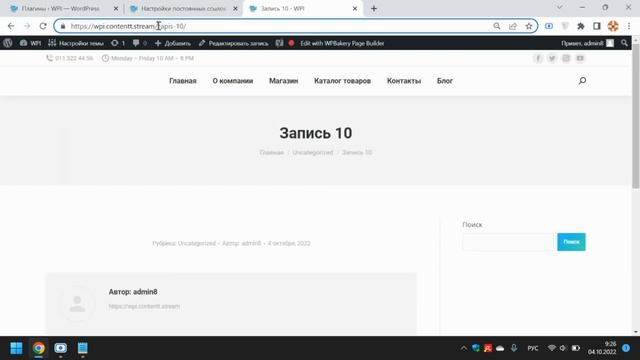Open the Chrome three-dot menu
Screen dimensions: 640x360
pyautogui.click(x=629, y=26)
